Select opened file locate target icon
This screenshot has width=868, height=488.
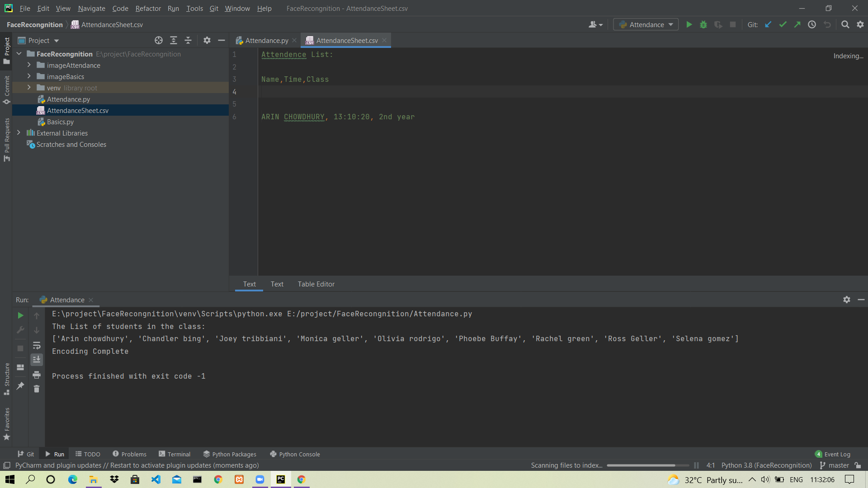point(159,41)
